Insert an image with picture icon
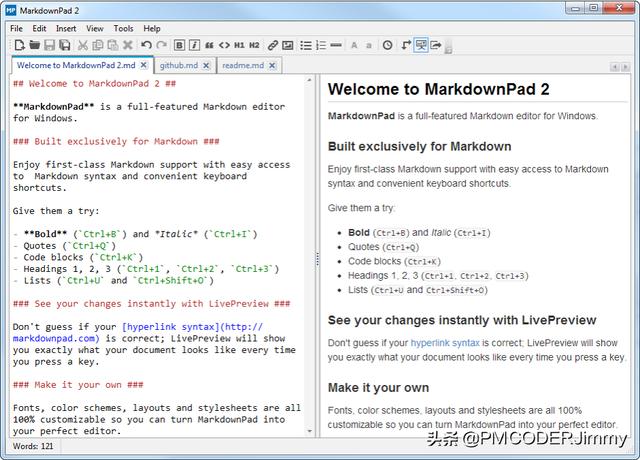 tap(288, 45)
